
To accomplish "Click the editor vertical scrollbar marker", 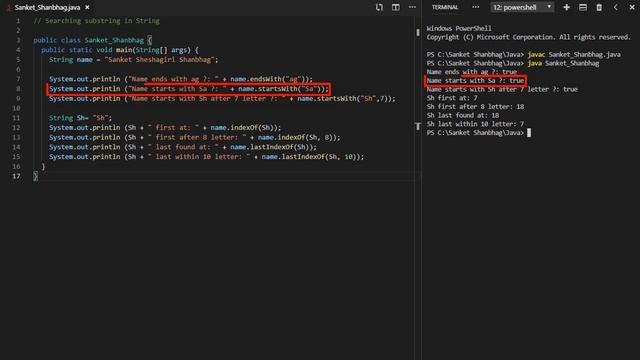I will click(x=418, y=32).
